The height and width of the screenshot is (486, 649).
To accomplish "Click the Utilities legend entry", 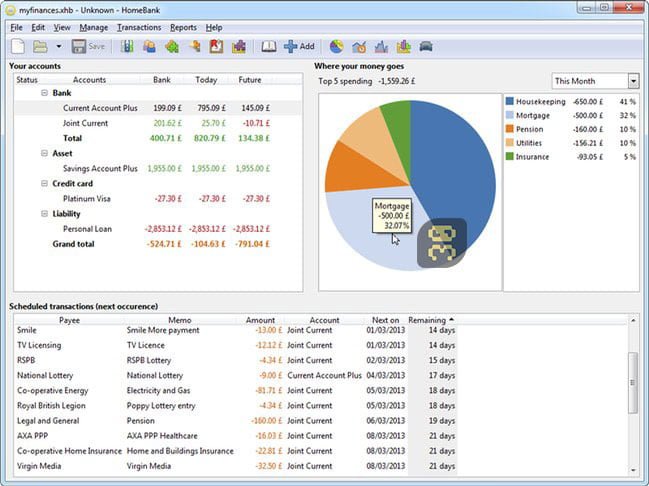I will [571, 143].
